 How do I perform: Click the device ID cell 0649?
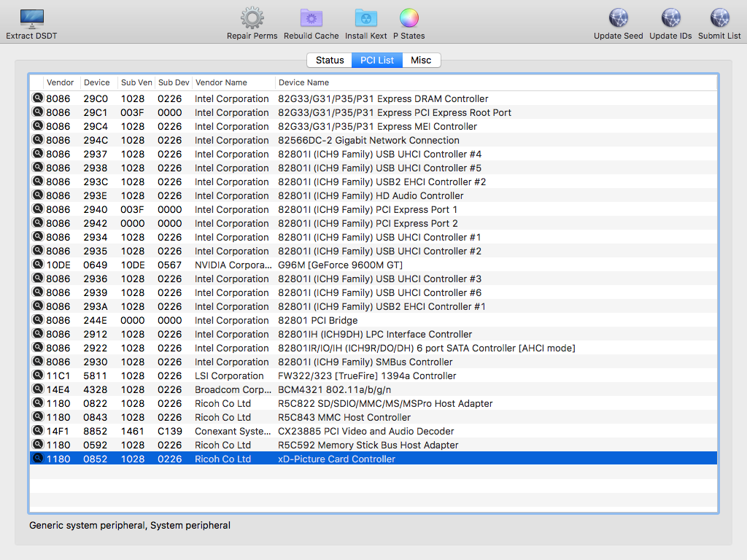click(96, 265)
